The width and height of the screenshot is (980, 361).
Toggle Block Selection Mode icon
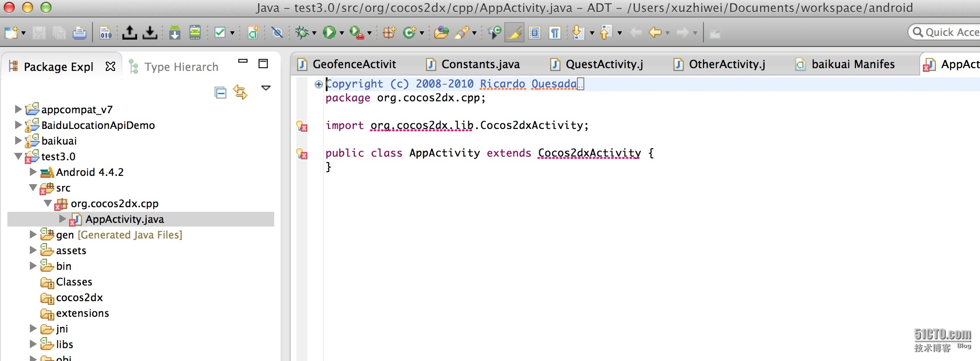point(535,33)
